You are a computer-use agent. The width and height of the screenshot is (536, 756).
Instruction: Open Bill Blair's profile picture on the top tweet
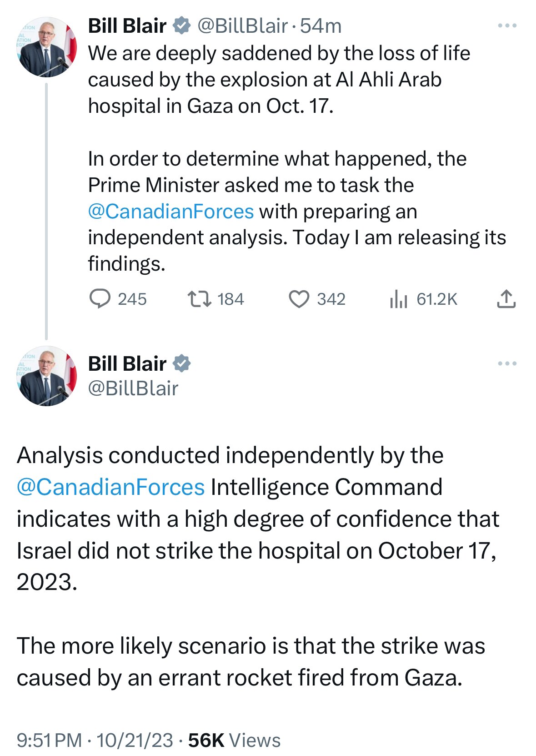(x=46, y=46)
